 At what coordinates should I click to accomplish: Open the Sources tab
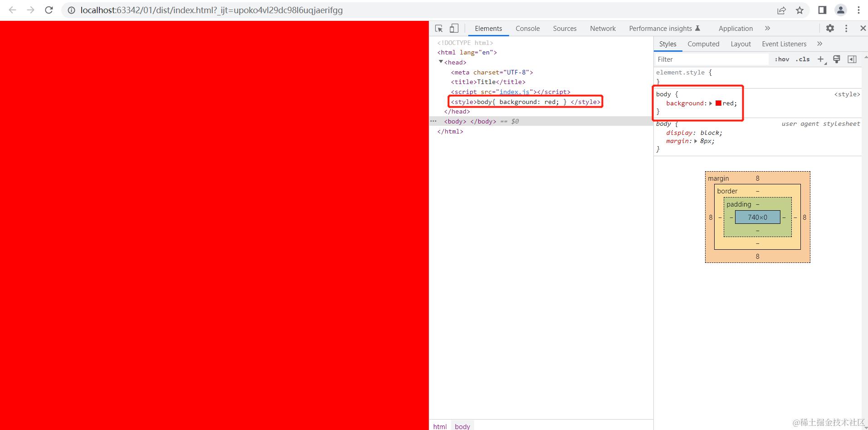click(564, 28)
